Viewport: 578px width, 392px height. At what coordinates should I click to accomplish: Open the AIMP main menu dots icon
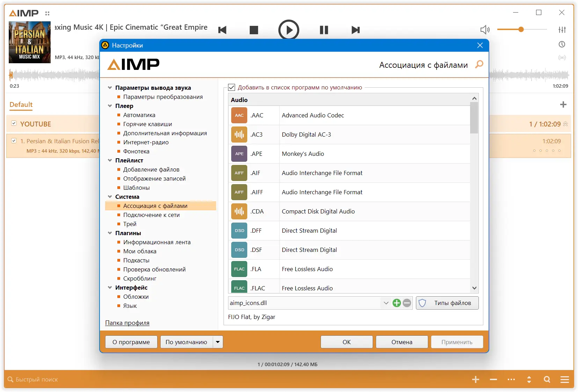coord(47,14)
